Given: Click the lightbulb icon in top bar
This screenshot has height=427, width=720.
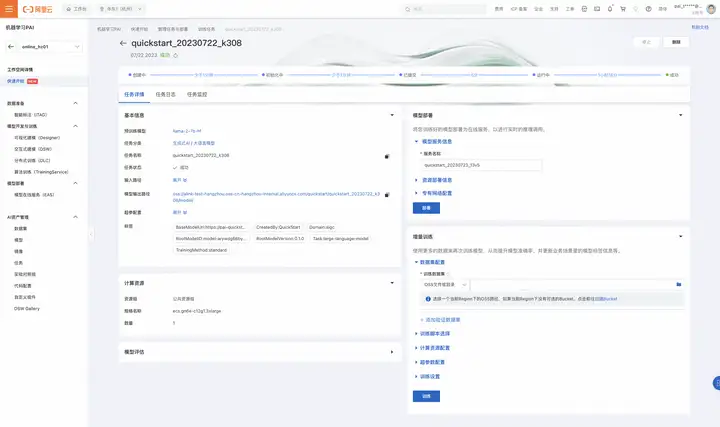Looking at the screenshot, I should (x=636, y=9).
